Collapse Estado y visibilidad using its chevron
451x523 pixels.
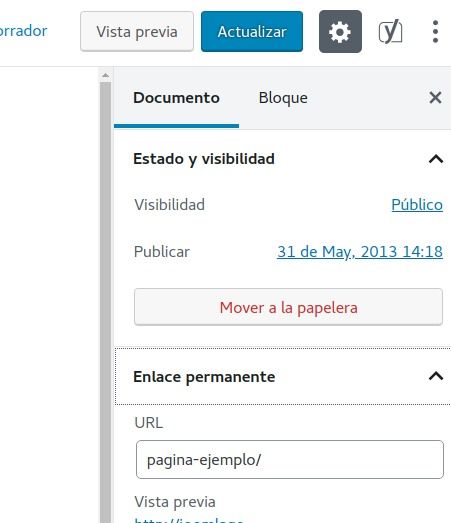click(436, 159)
